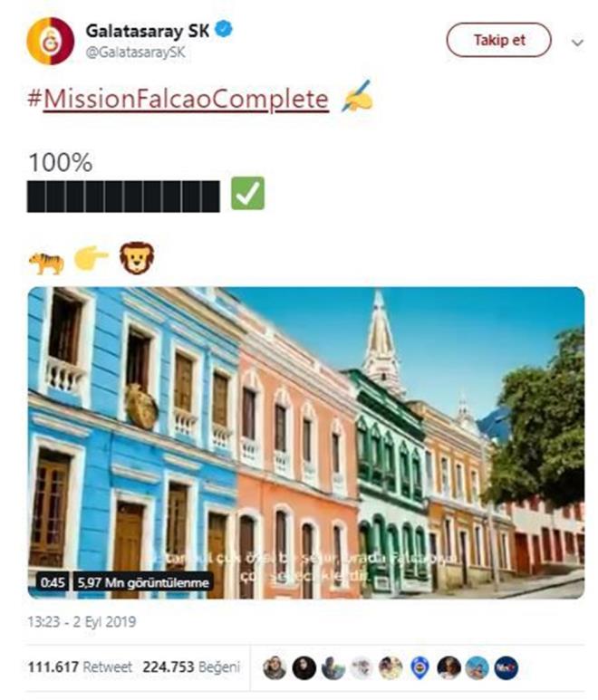598x700 pixels.
Task: Click the blue verified badge
Action: tap(224, 31)
